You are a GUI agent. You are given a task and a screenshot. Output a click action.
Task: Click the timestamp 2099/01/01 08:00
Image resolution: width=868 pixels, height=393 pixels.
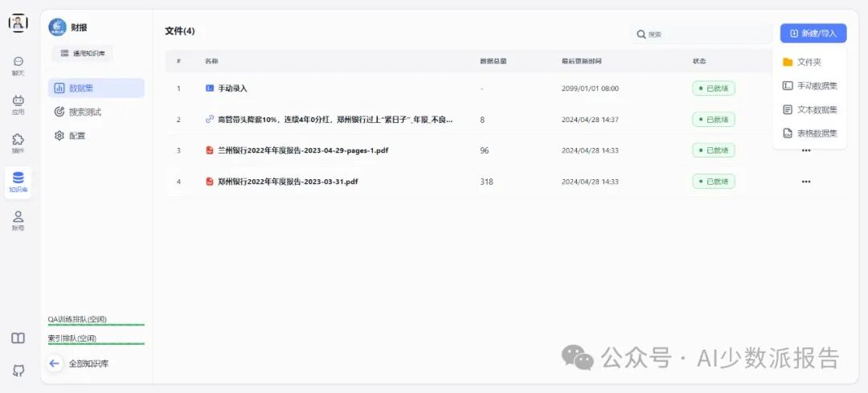tap(590, 88)
